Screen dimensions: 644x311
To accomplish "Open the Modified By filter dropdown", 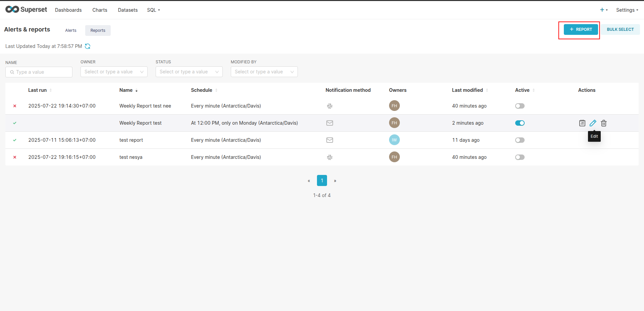I will coord(264,72).
